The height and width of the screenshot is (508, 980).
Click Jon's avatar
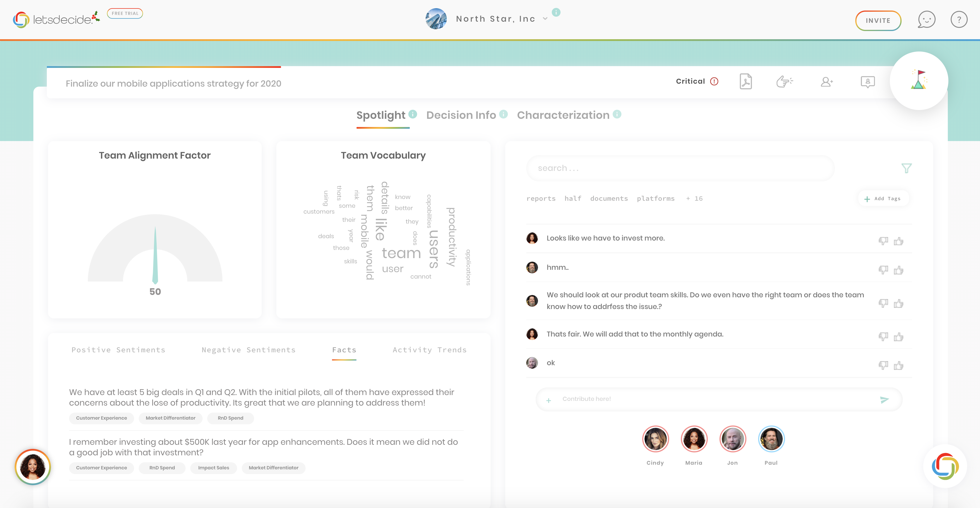point(732,439)
